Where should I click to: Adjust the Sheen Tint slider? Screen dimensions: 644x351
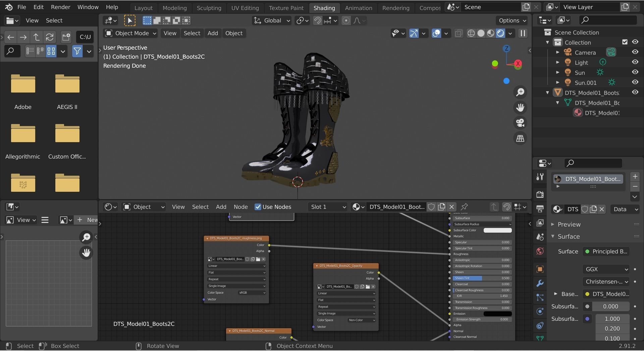pos(482,278)
